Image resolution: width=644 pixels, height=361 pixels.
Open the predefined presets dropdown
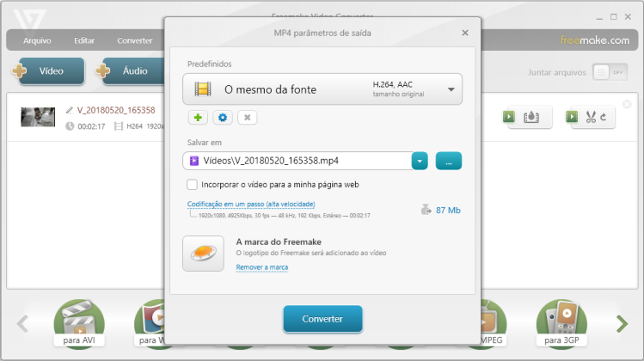click(322, 89)
